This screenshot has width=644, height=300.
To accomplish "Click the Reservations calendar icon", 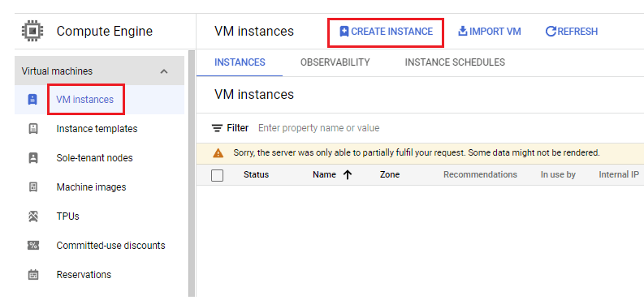I will point(32,275).
